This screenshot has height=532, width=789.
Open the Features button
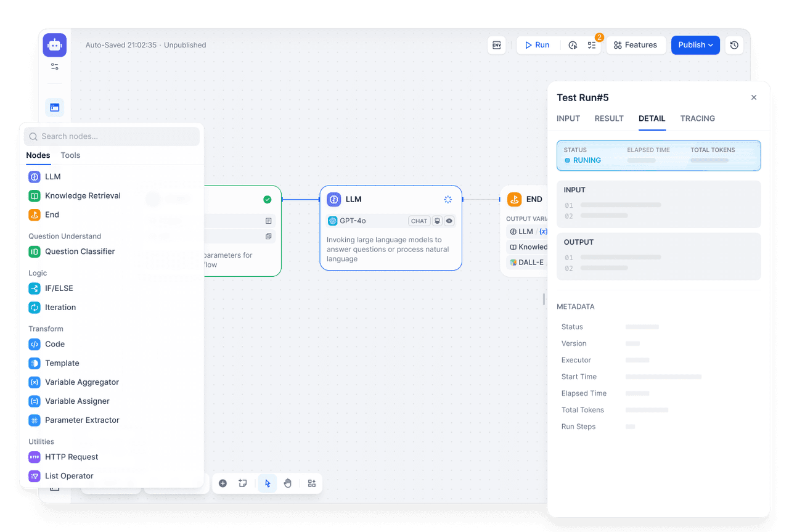point(636,45)
